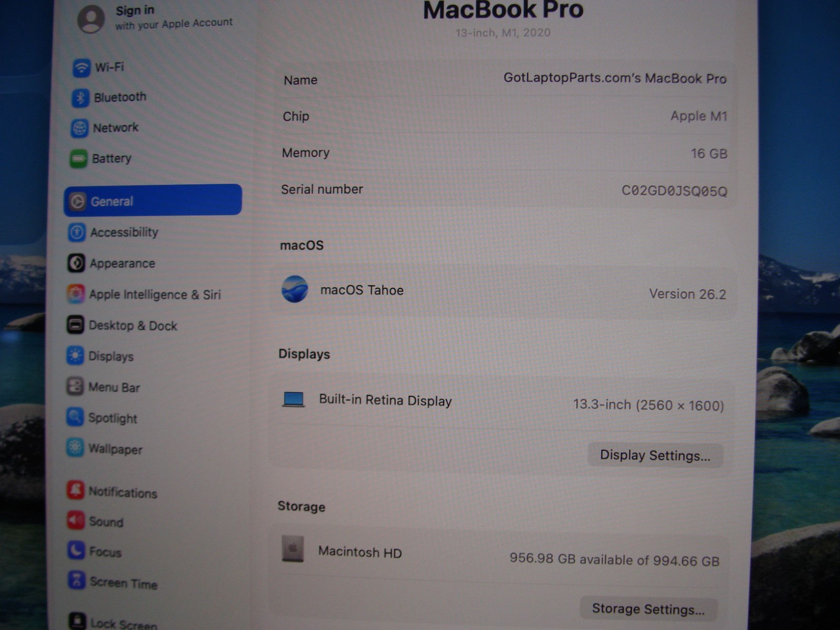Click the Network globe icon

[x=79, y=128]
